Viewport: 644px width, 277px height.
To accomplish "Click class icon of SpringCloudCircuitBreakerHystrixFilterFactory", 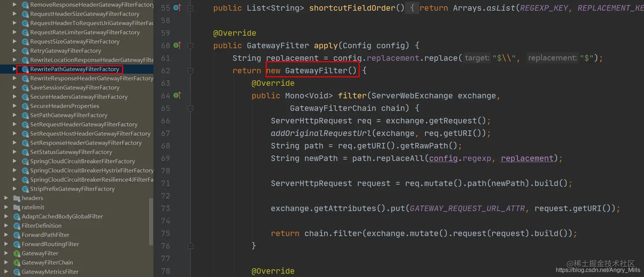I will pyautogui.click(x=25, y=171).
